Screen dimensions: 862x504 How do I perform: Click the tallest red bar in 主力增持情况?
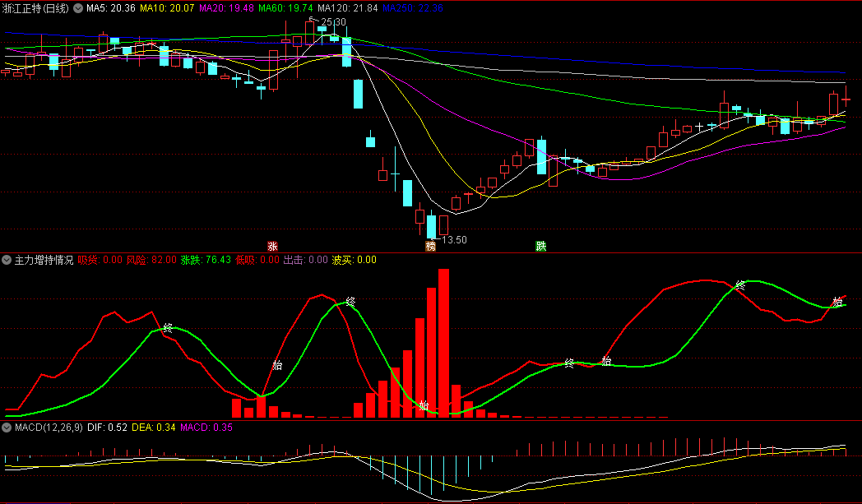[443, 343]
